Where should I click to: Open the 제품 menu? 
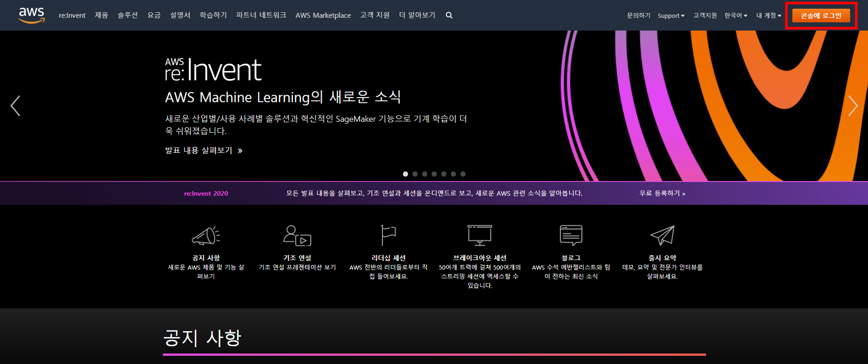(x=102, y=15)
